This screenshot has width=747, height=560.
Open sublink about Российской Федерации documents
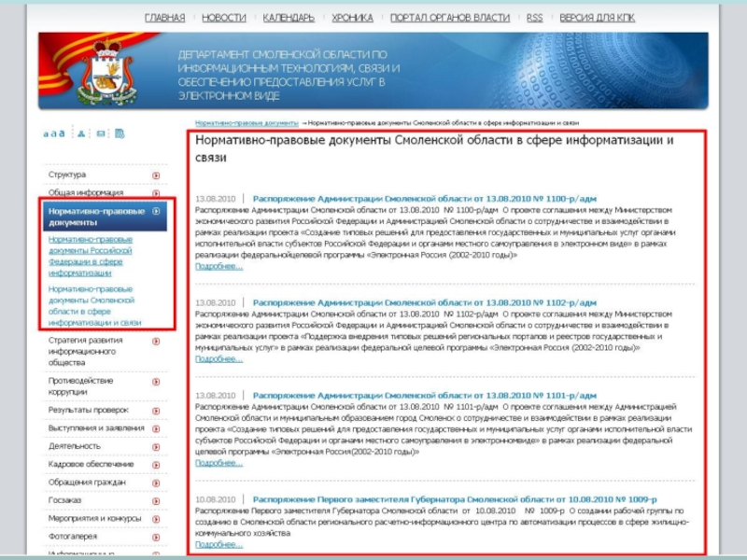click(x=90, y=256)
